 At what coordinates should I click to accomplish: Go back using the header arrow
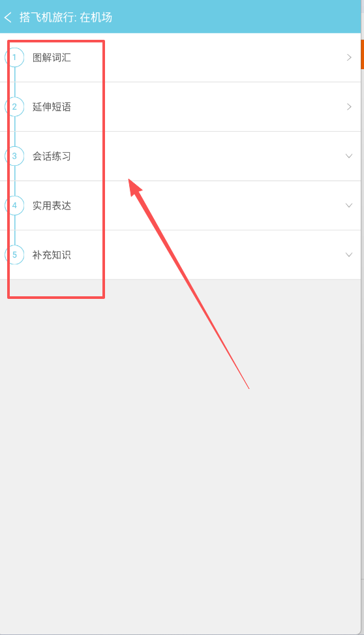[x=8, y=18]
